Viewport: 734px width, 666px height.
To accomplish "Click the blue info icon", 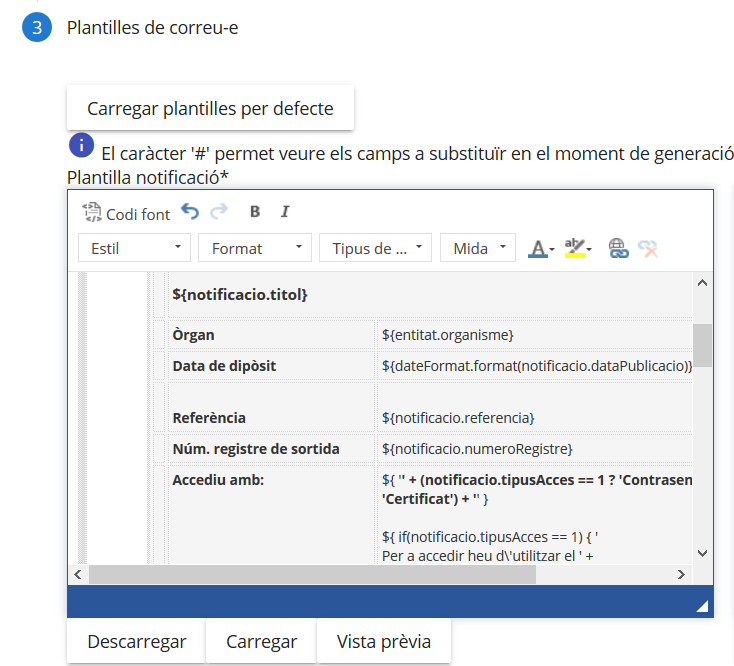I will (x=81, y=146).
